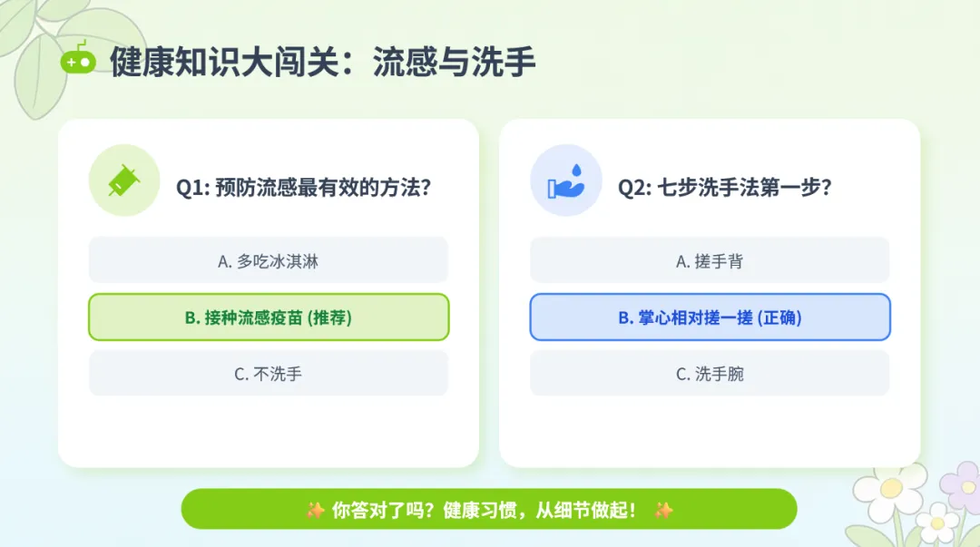Screen dimensions: 980x547
Task: Click the white daisy flower decoration
Action: pyautogui.click(x=890, y=490)
